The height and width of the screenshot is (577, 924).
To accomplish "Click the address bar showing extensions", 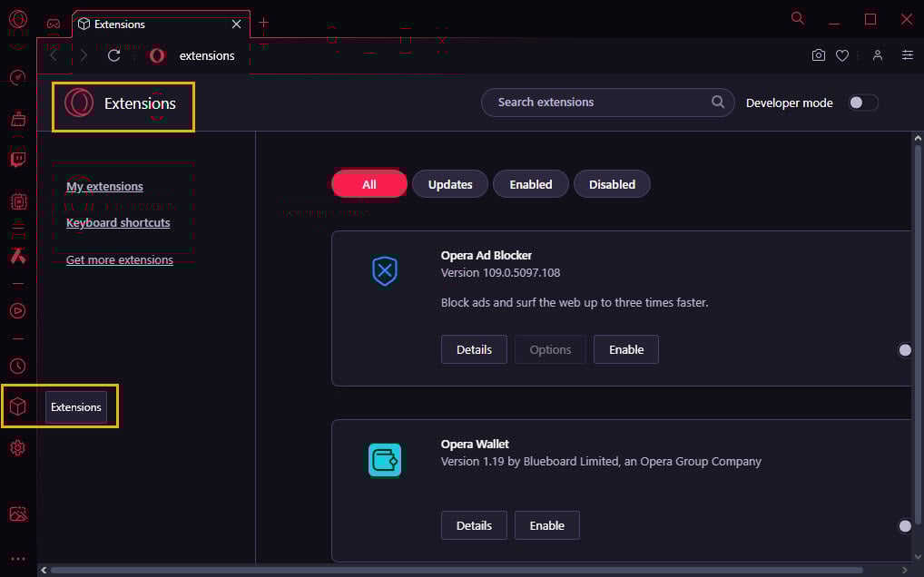I will point(207,56).
